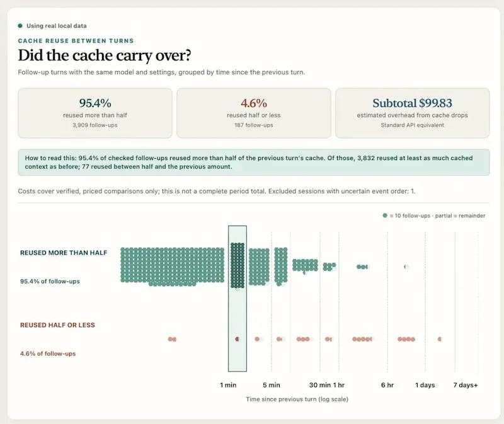Click the legend dot for "= 10 follow-ups"
Image resolution: width=504 pixels, height=424 pixels.
point(385,215)
